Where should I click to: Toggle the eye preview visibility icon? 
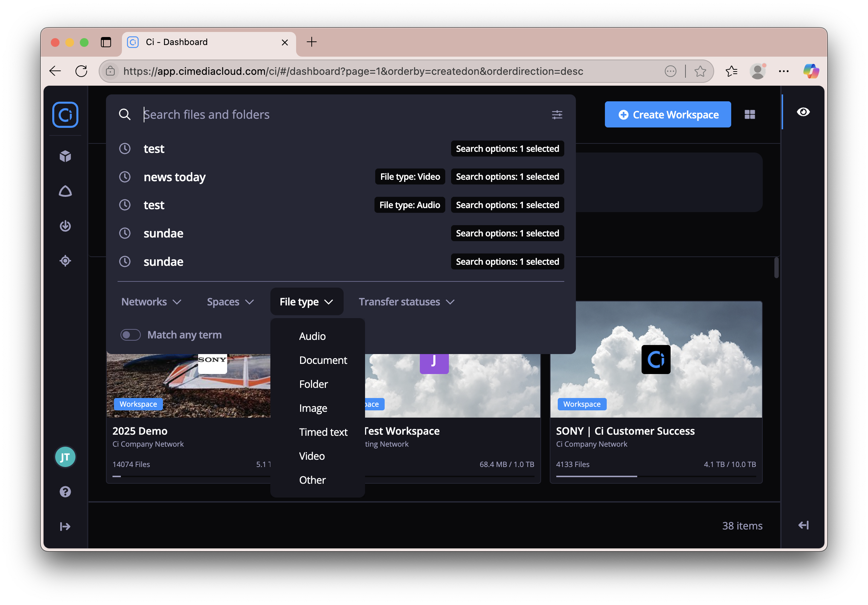(x=803, y=112)
